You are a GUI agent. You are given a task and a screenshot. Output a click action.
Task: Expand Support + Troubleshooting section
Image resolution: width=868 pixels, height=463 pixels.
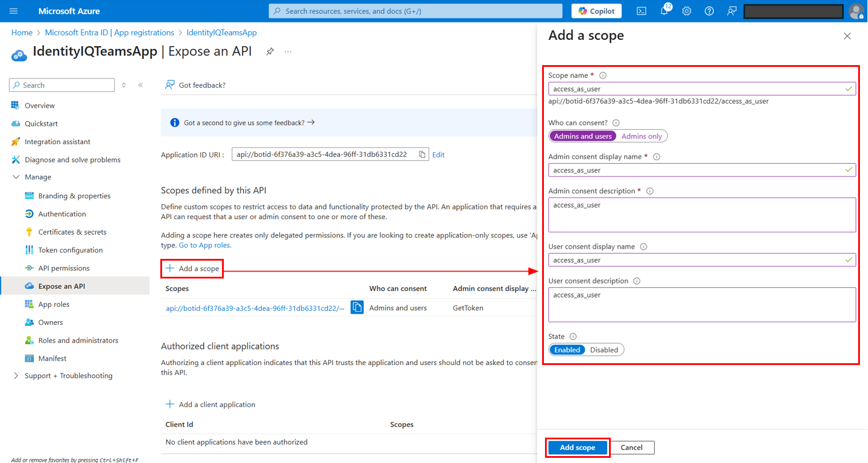16,376
